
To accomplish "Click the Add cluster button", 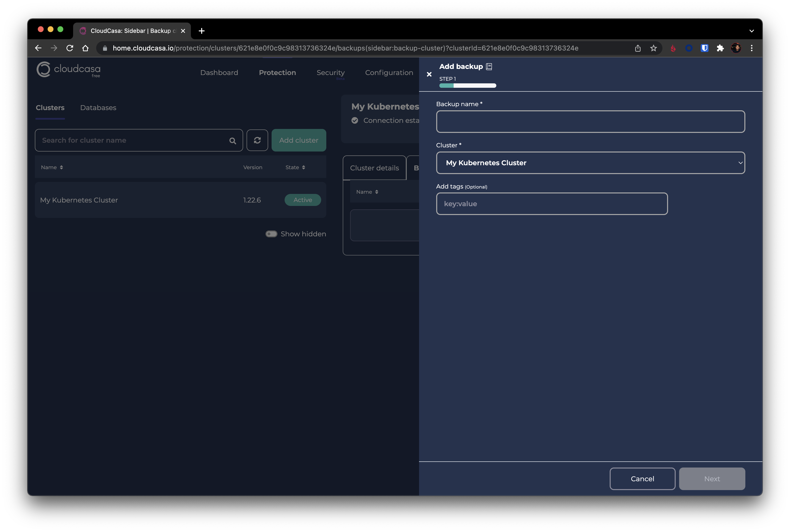I will 298,140.
